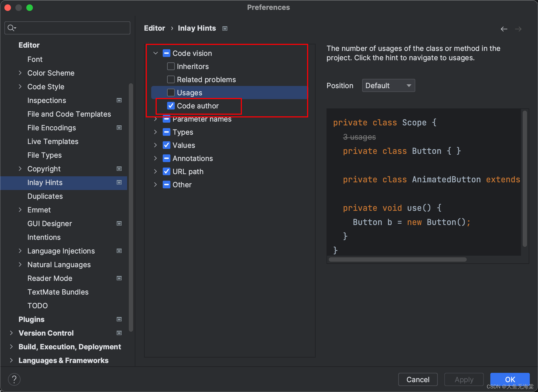Screen dimensions: 538x392
Task: Click into the settings search field
Action: pyautogui.click(x=71, y=28)
